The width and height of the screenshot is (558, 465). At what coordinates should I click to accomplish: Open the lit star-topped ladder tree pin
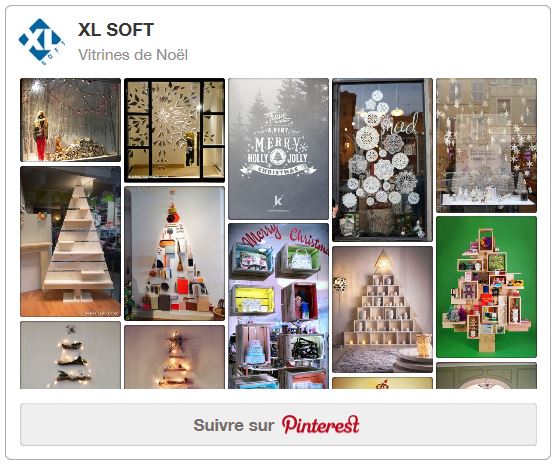[174, 357]
